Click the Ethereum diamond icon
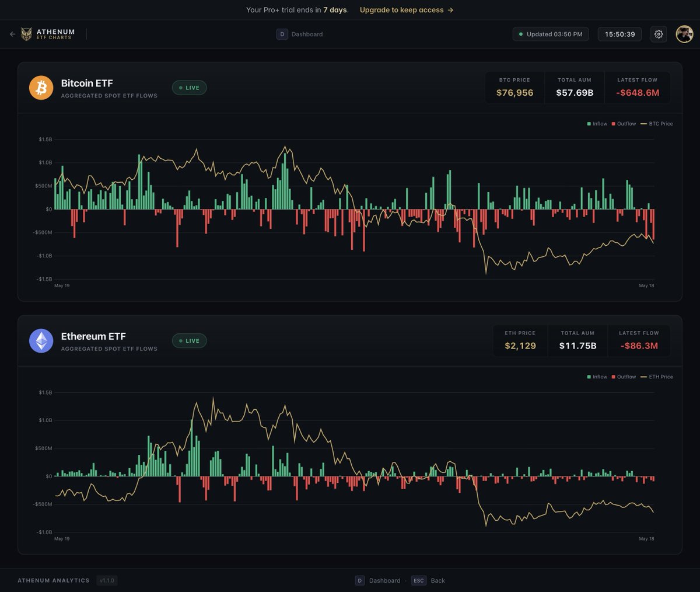Screen dimensions: 700x592 coord(41,341)
